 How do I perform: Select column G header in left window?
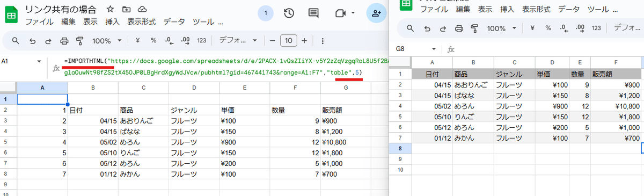[x=346, y=88]
